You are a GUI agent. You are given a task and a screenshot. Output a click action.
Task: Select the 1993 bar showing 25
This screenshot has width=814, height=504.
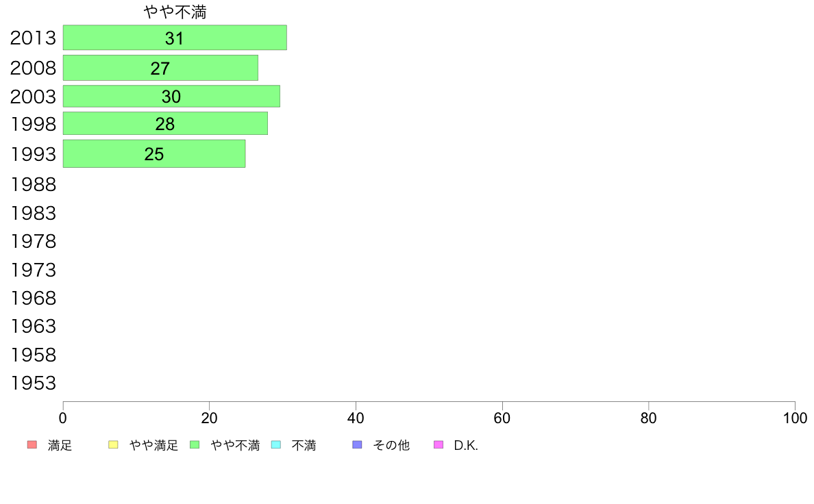click(x=154, y=153)
